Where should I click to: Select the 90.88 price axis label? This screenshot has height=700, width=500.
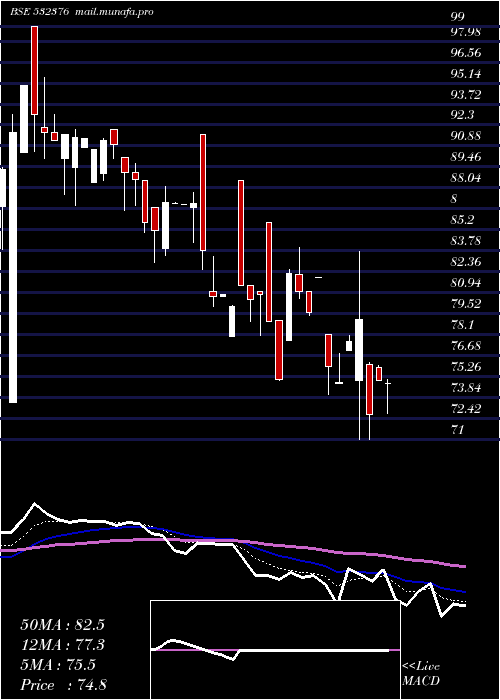[x=466, y=136]
